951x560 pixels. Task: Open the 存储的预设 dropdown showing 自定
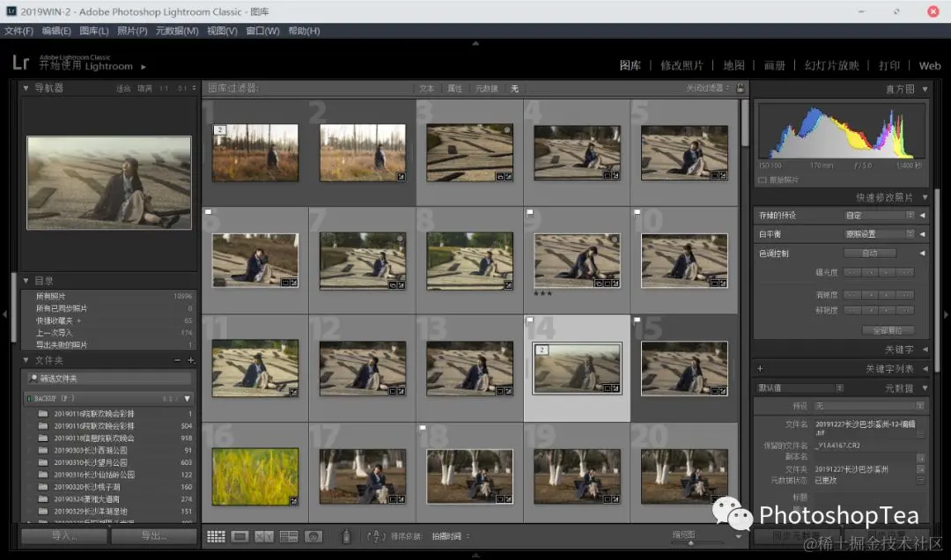(x=879, y=216)
